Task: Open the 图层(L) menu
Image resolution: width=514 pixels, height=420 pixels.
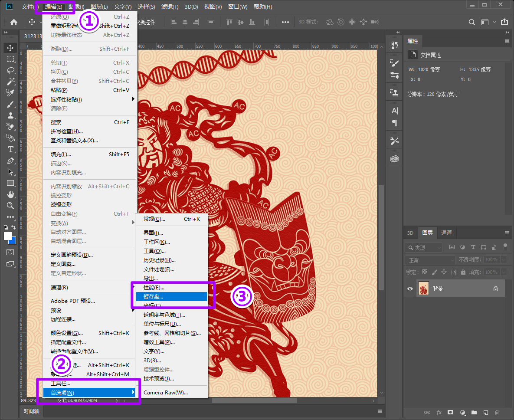Action: point(99,7)
